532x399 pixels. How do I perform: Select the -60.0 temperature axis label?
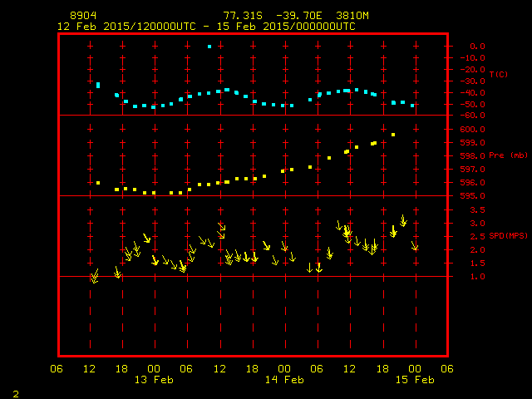point(473,116)
